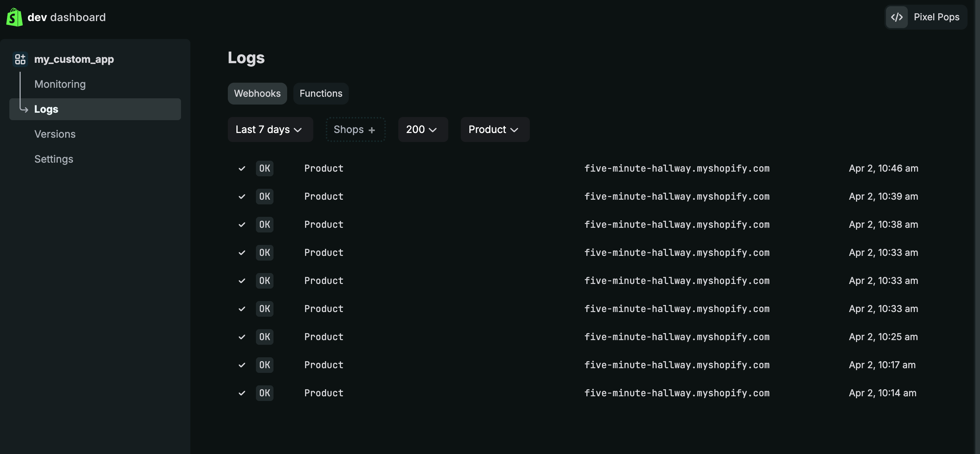980x454 pixels.
Task: Click the shop domain on the 10:38 am row
Action: click(x=677, y=225)
